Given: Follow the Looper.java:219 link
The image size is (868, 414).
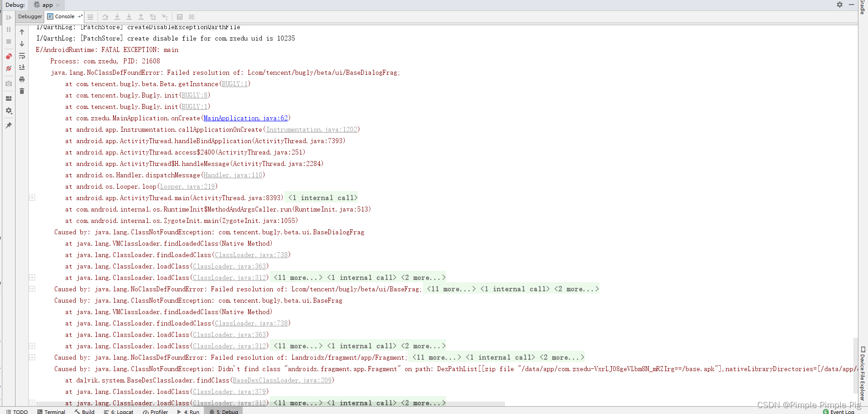Looking at the screenshot, I should click(x=187, y=186).
